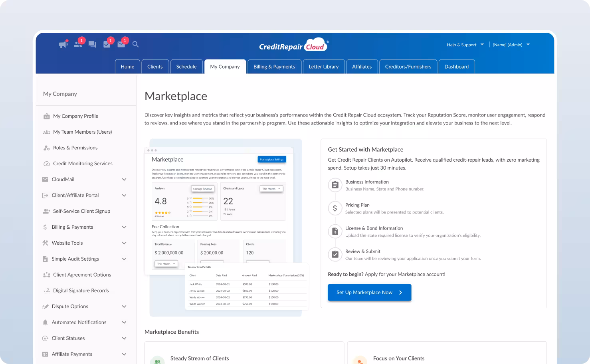Open the chat messages icon

(92, 44)
